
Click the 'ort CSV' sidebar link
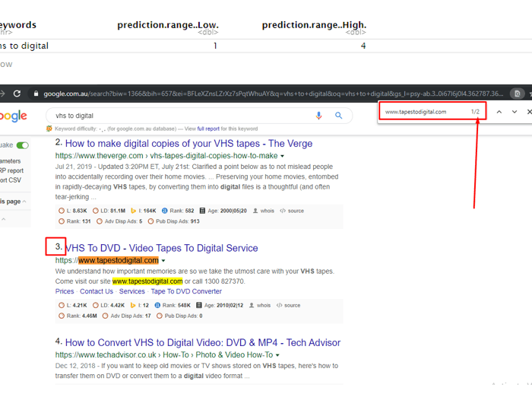11,180
